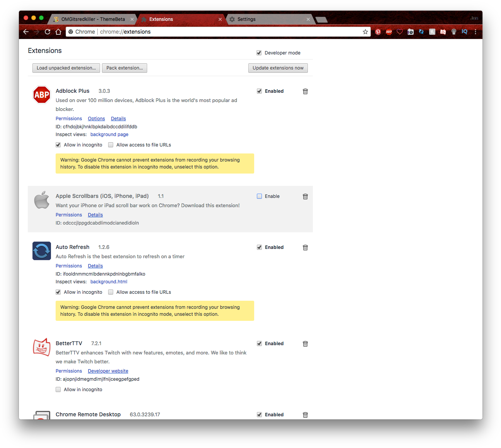Check Allow access to file URLs for Auto Refresh
This screenshot has height=448, width=501.
pos(111,292)
